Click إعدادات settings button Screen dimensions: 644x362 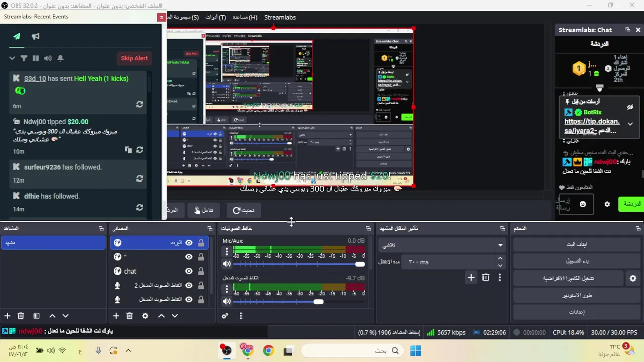[577, 312]
